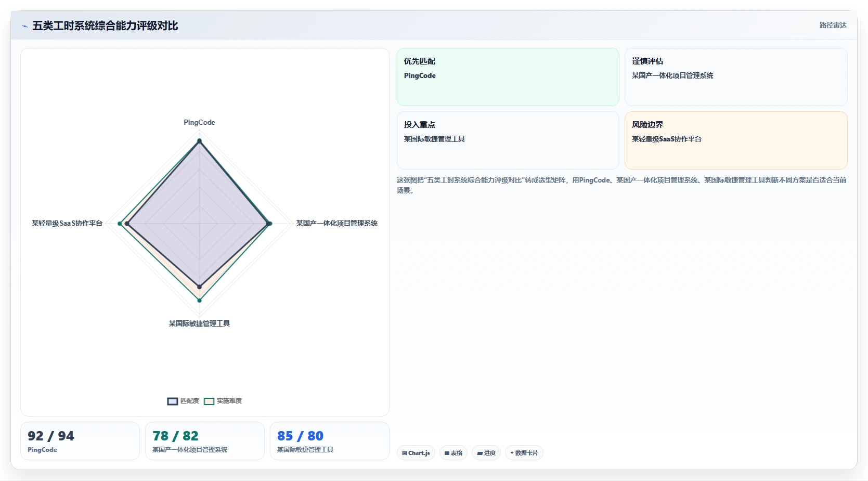Select the Chart.js tag chip
Viewport: 868px width, 481px height.
pyautogui.click(x=416, y=453)
